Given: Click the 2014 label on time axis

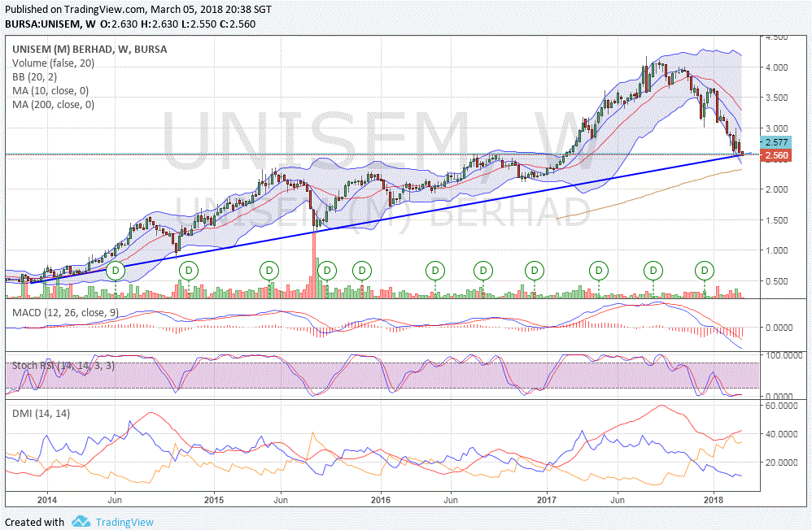Looking at the screenshot, I should [47, 500].
